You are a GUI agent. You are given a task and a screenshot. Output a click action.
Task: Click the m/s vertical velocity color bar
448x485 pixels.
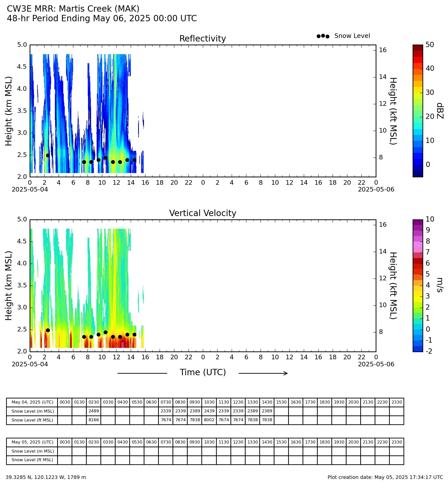click(418, 286)
